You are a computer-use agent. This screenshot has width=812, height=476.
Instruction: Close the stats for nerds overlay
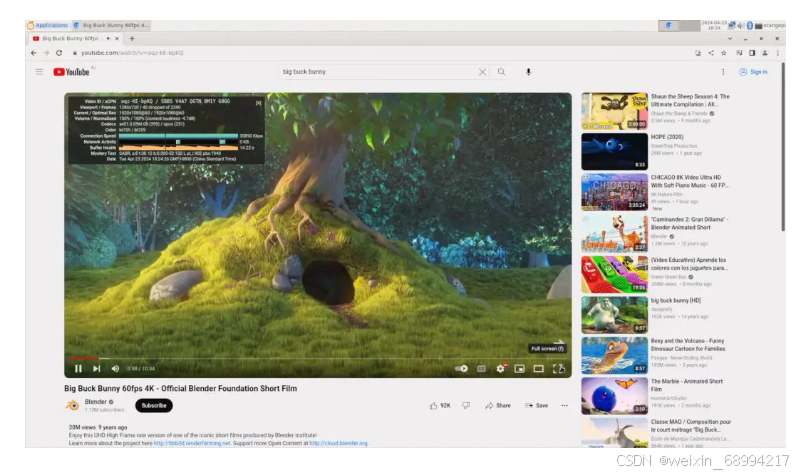[258, 103]
